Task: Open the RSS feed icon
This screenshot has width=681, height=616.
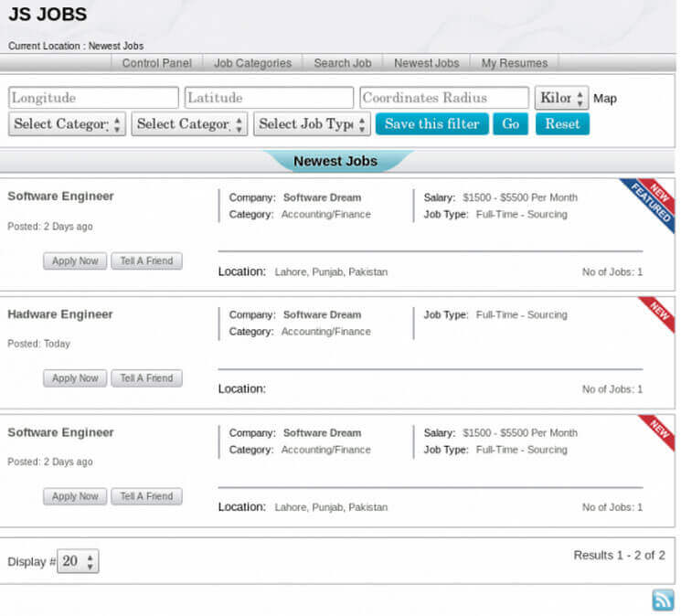Action: coord(663,600)
